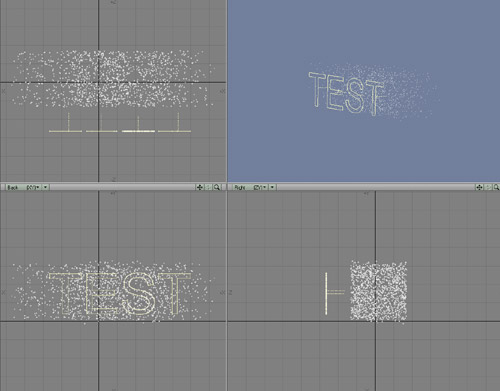Click the vertical divider between the lower viewports
The height and width of the screenshot is (391, 500).
tap(227, 291)
